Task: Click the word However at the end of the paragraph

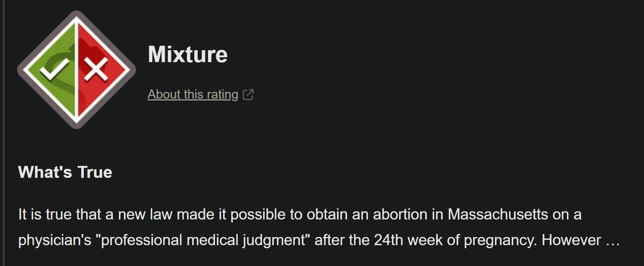Action: click(571, 240)
